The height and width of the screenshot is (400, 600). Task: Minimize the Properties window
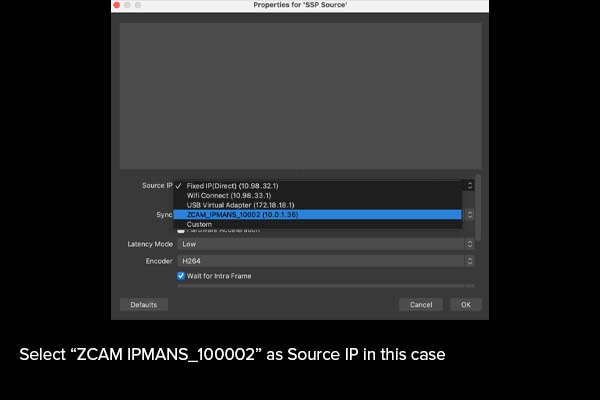tap(129, 6)
